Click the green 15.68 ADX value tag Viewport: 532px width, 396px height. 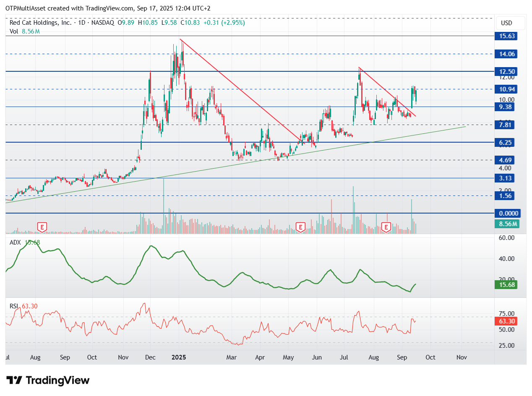tap(507, 285)
